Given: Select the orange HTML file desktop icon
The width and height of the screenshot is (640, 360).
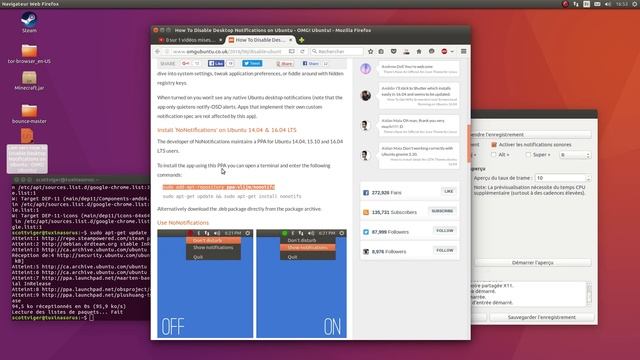Looking at the screenshot, I should coord(27,136).
